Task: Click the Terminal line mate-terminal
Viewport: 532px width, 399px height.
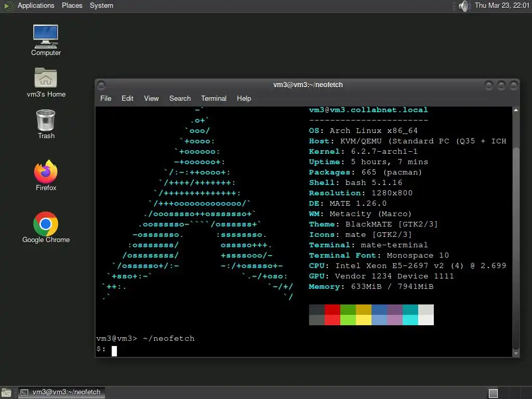Action: coord(368,245)
